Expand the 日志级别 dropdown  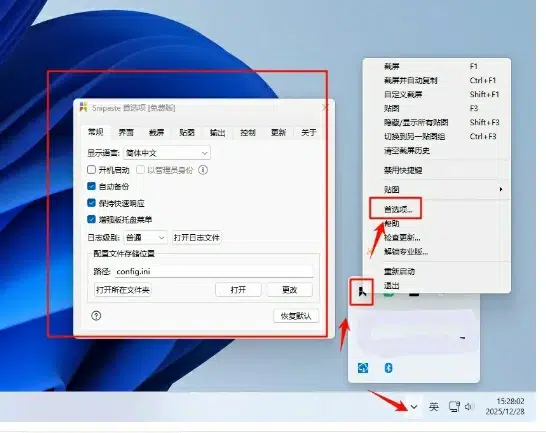145,238
